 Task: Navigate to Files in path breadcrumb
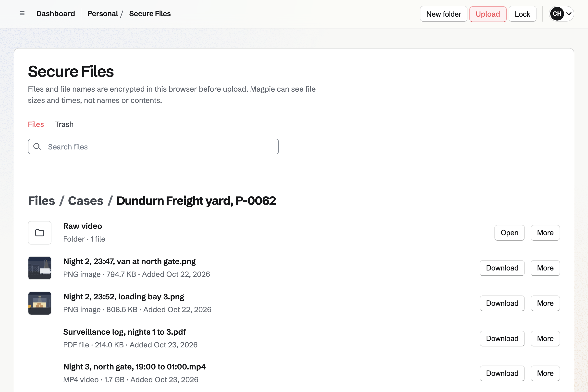41,201
